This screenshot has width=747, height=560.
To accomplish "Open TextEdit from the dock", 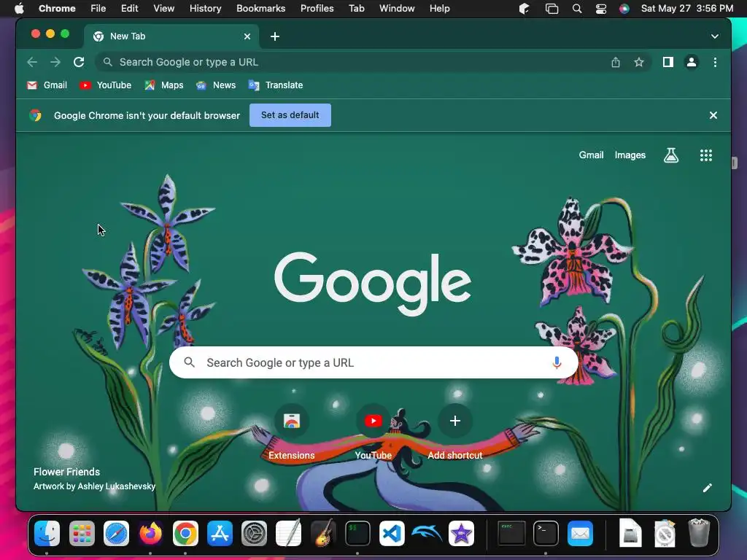I will 289,533.
